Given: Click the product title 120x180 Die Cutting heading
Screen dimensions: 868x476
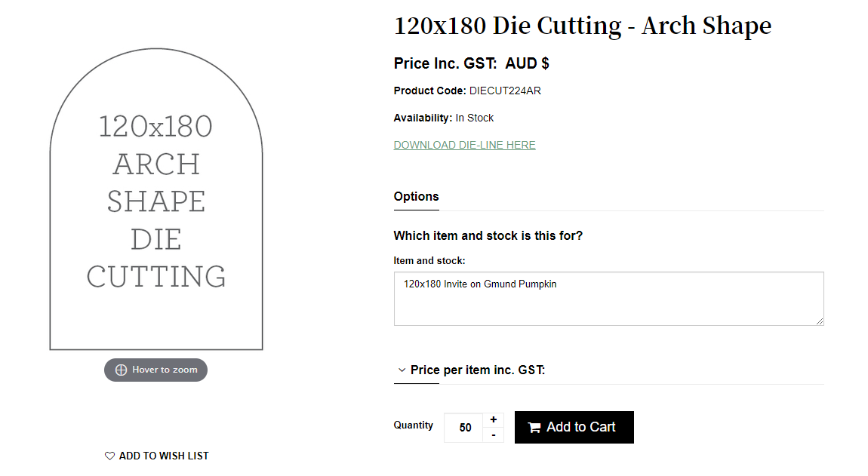Looking at the screenshot, I should click(x=583, y=26).
